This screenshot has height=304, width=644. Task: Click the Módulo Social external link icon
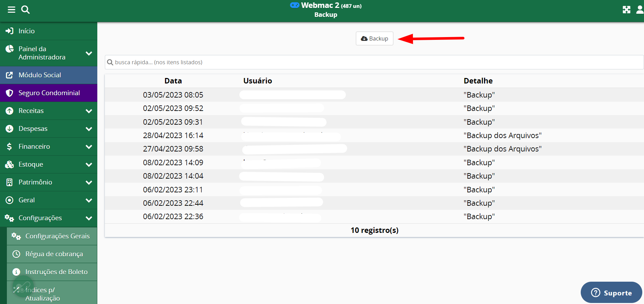[x=10, y=75]
